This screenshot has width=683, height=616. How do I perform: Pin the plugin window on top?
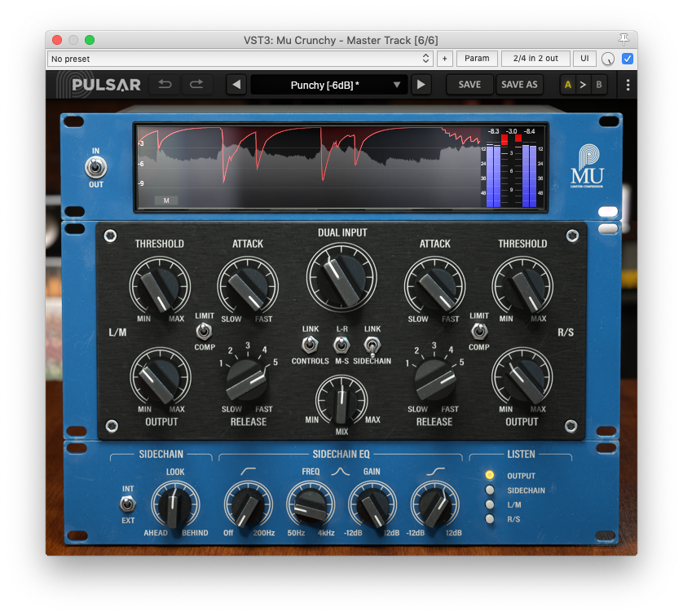pos(624,40)
